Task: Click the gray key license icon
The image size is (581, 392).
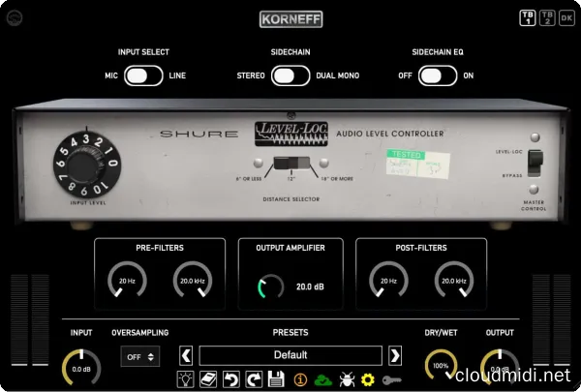Action: (391, 380)
